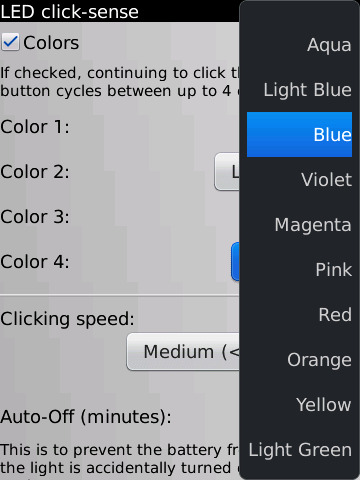Viewport: 360px width, 480px height.
Task: Select Yellow in the color list
Action: pos(299,404)
